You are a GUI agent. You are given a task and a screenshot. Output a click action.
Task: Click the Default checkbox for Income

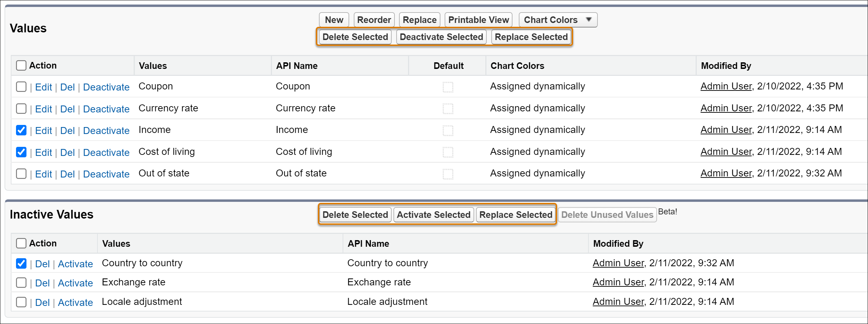click(x=448, y=131)
